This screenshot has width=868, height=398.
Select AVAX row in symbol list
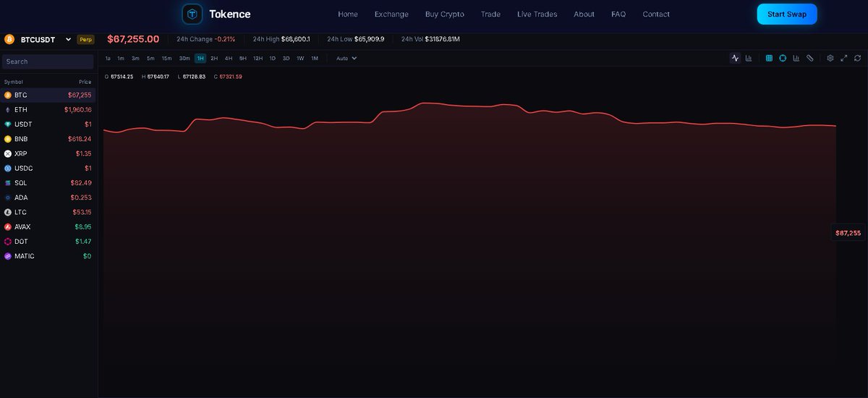pyautogui.click(x=48, y=226)
